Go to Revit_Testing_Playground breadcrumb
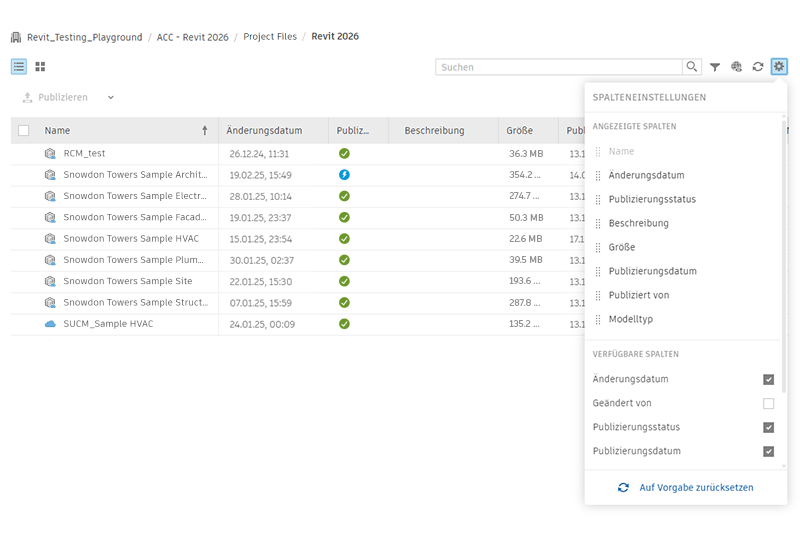This screenshot has height=547, width=800. (85, 37)
